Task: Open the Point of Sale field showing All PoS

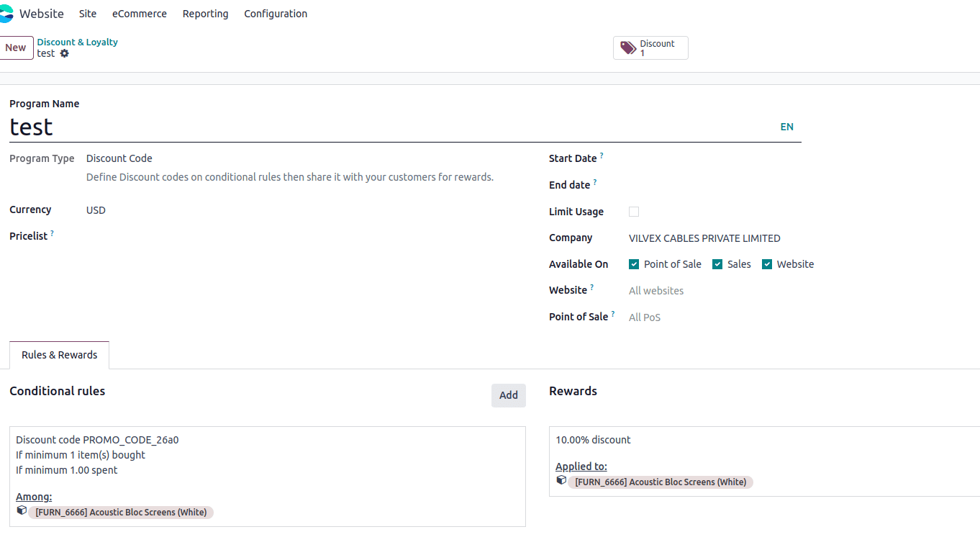Action: [x=645, y=317]
